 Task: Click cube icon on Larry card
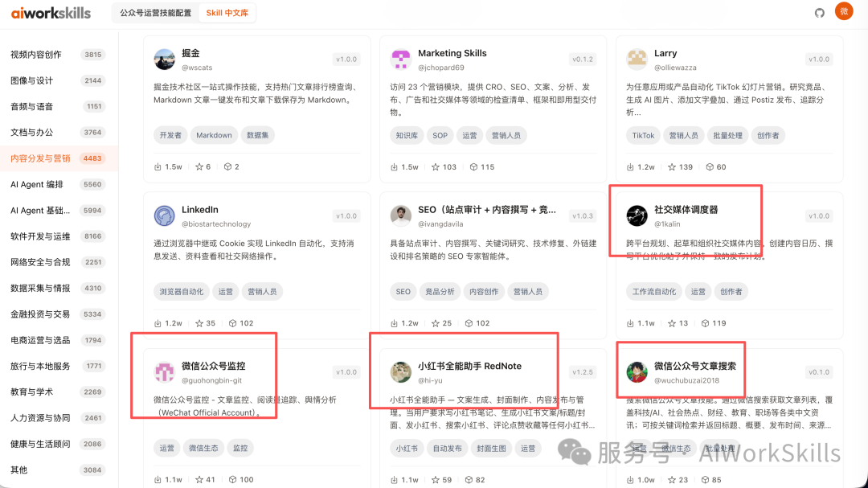tap(710, 166)
